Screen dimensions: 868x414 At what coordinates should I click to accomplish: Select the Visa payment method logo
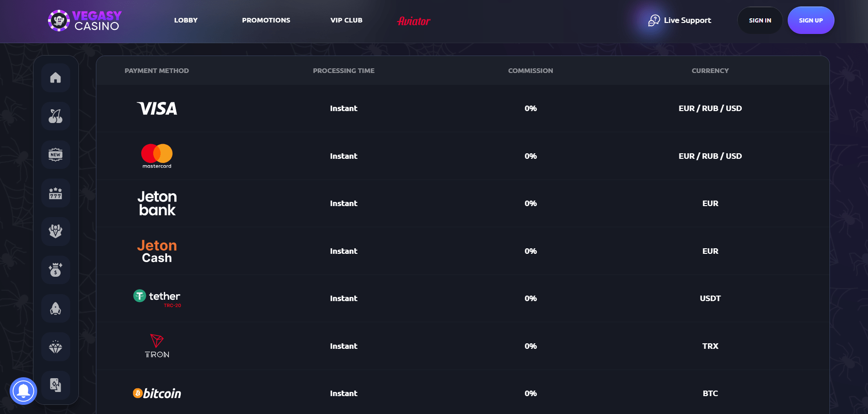[157, 109]
